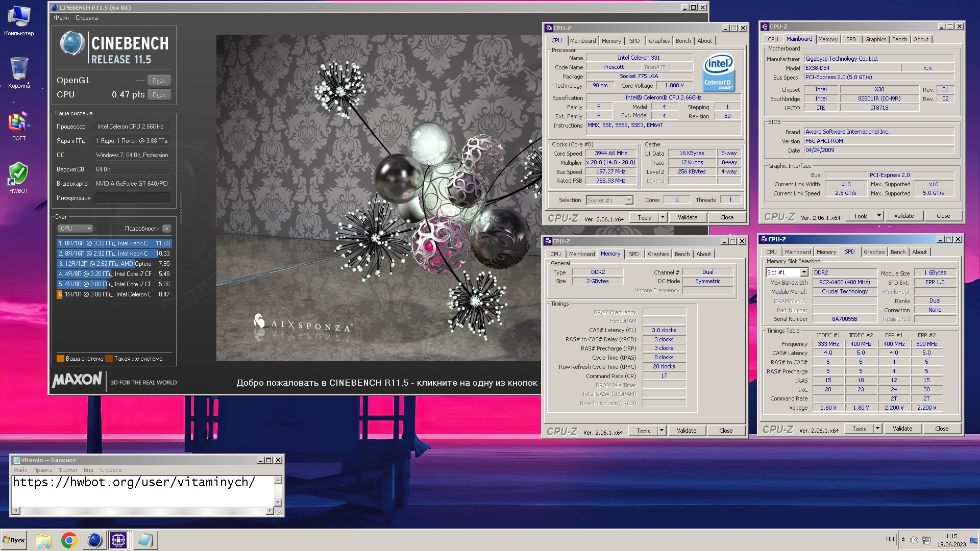Open the Пуск start menu button
The width and height of the screenshot is (980, 551).
14,540
